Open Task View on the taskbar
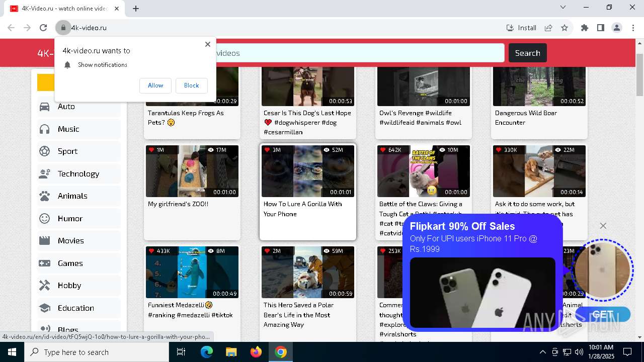Image resolution: width=644 pixels, height=362 pixels. click(181, 352)
